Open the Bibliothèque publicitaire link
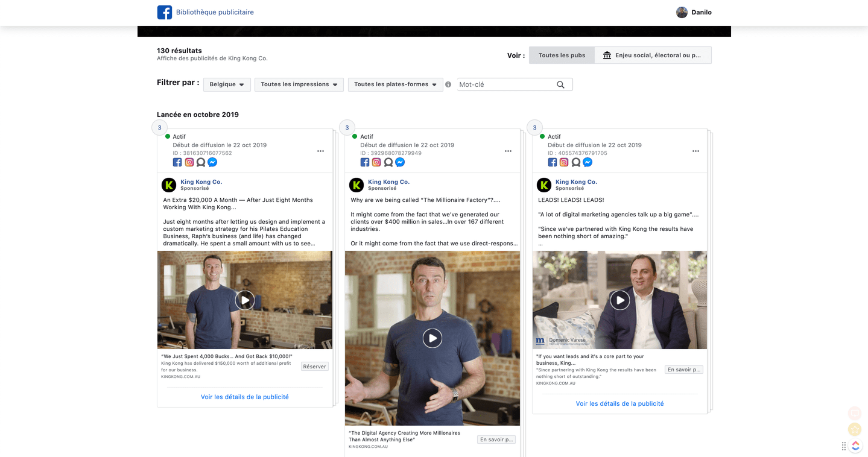868x457 pixels. 215,12
